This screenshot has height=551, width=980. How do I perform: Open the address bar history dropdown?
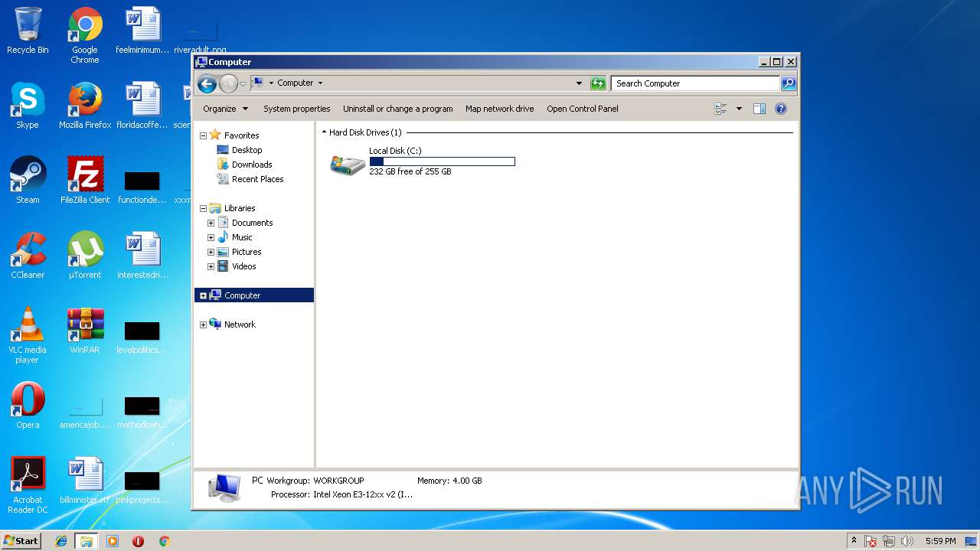pyautogui.click(x=579, y=83)
